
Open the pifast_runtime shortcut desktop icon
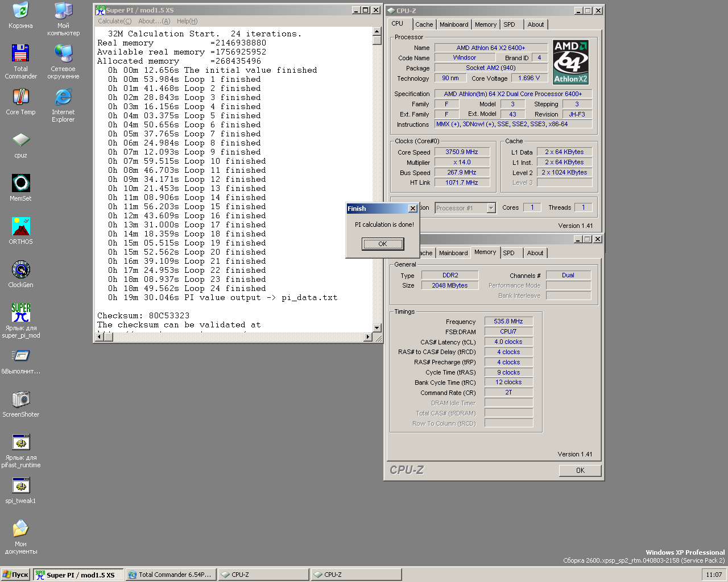[20, 450]
